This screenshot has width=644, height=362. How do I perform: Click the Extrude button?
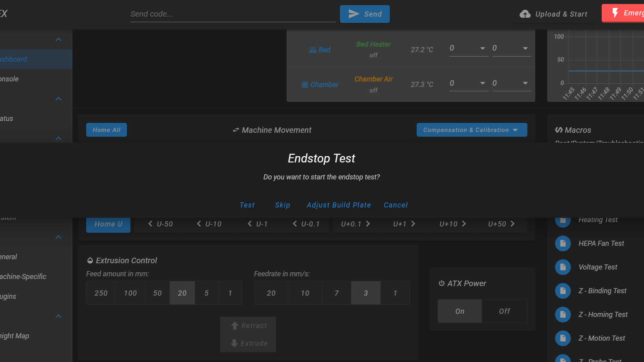click(248, 343)
